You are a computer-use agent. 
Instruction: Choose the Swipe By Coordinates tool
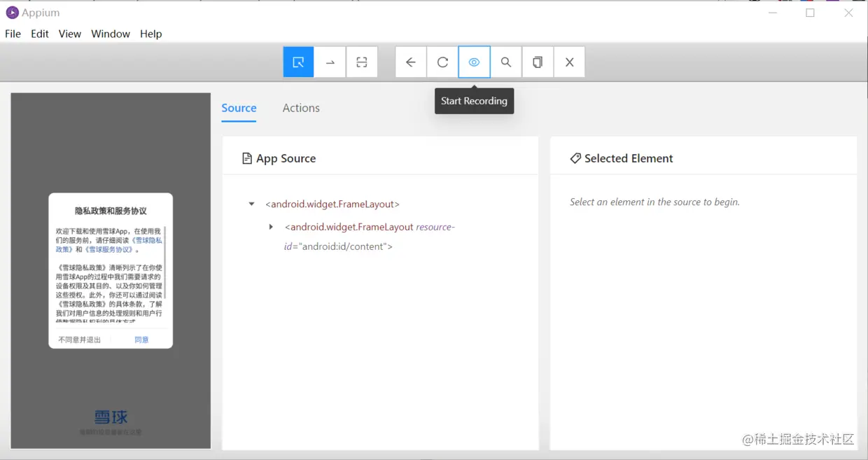pyautogui.click(x=330, y=62)
